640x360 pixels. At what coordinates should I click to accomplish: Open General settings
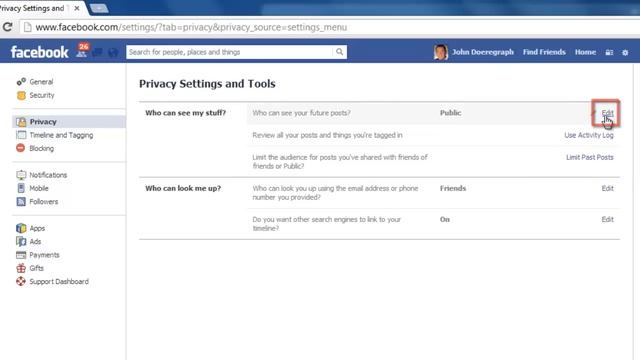click(41, 82)
